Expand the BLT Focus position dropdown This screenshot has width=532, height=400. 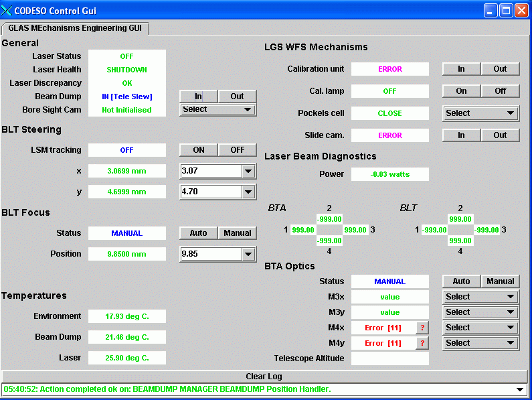pyautogui.click(x=248, y=254)
